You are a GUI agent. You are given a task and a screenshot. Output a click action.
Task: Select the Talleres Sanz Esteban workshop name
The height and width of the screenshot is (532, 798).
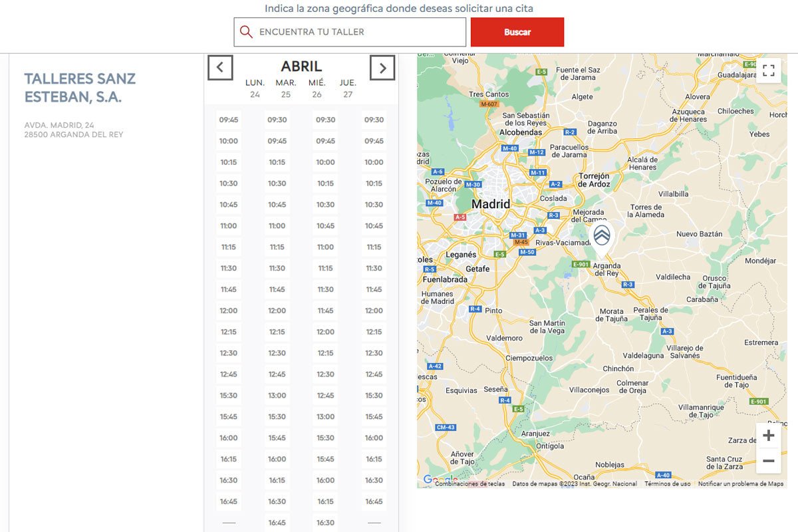click(80, 88)
